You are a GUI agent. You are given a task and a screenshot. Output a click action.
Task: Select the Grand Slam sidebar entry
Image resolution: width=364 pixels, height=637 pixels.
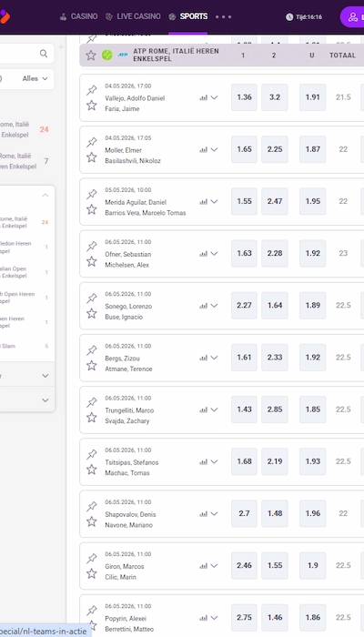[x=25, y=346]
